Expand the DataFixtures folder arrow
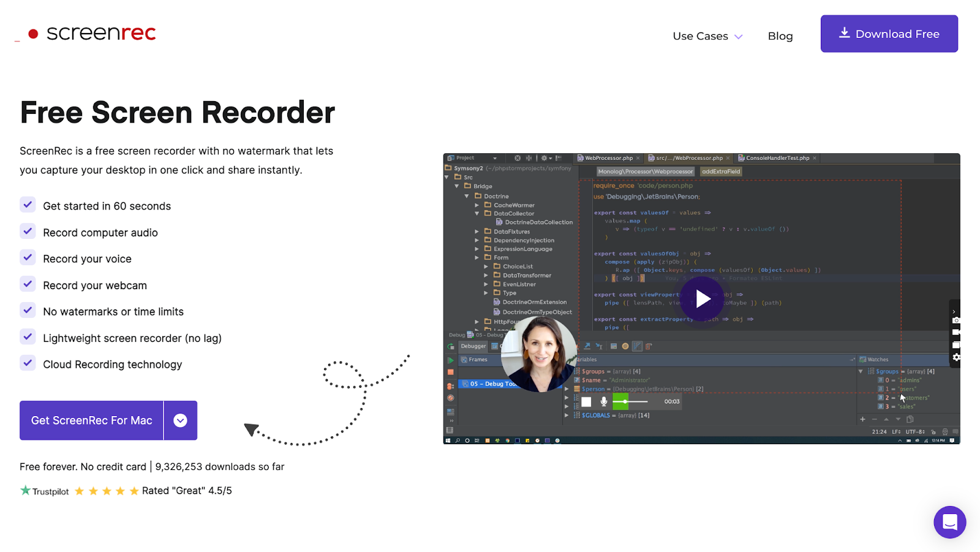980x552 pixels. point(477,232)
